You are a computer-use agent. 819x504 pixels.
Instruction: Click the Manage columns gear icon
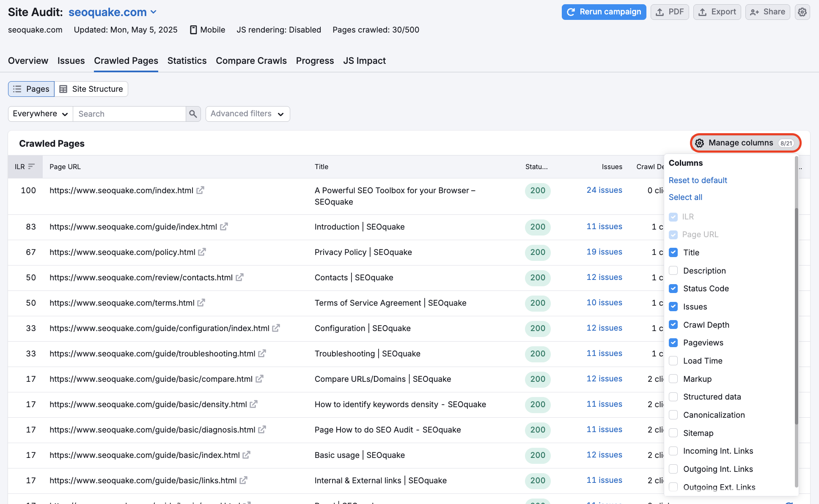coord(701,143)
